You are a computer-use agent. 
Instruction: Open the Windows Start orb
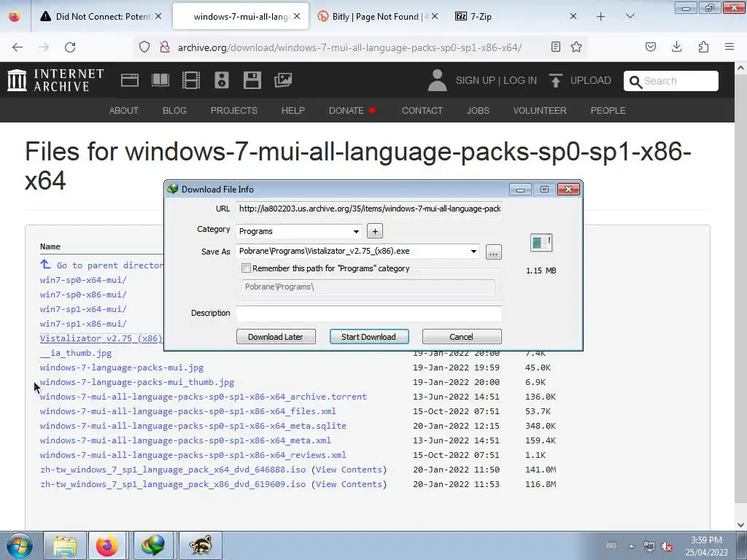click(19, 545)
